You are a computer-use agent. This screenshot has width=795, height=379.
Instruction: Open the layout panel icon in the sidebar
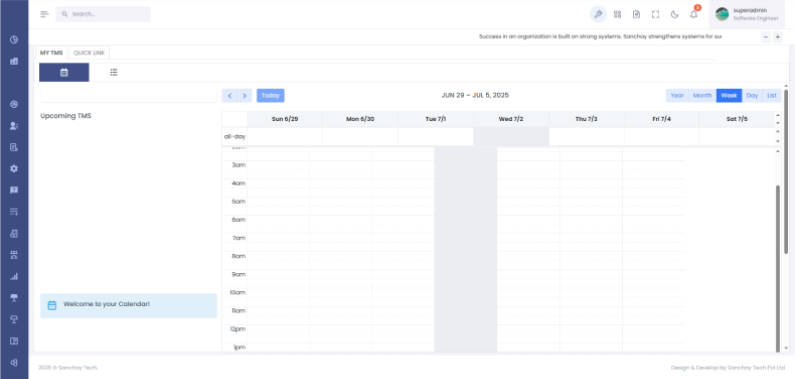pos(14,341)
